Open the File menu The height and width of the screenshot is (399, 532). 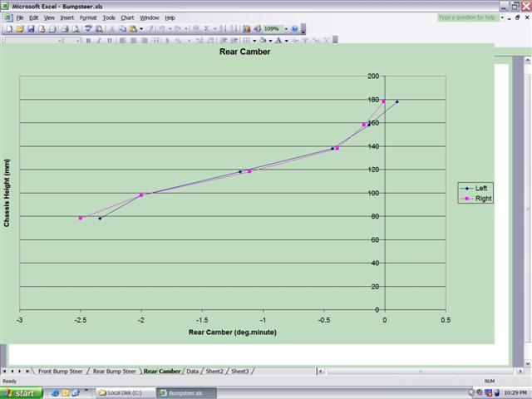point(20,17)
